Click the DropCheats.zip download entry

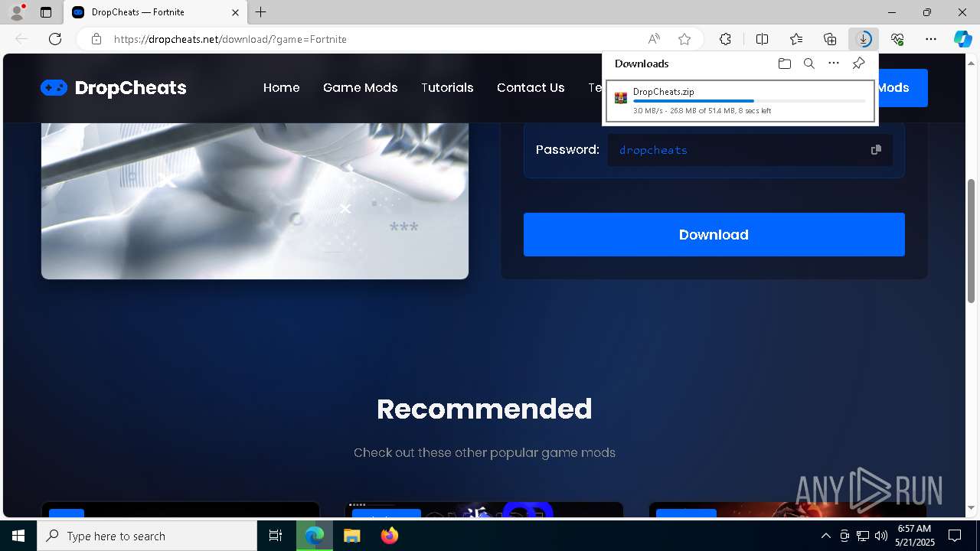tap(740, 101)
